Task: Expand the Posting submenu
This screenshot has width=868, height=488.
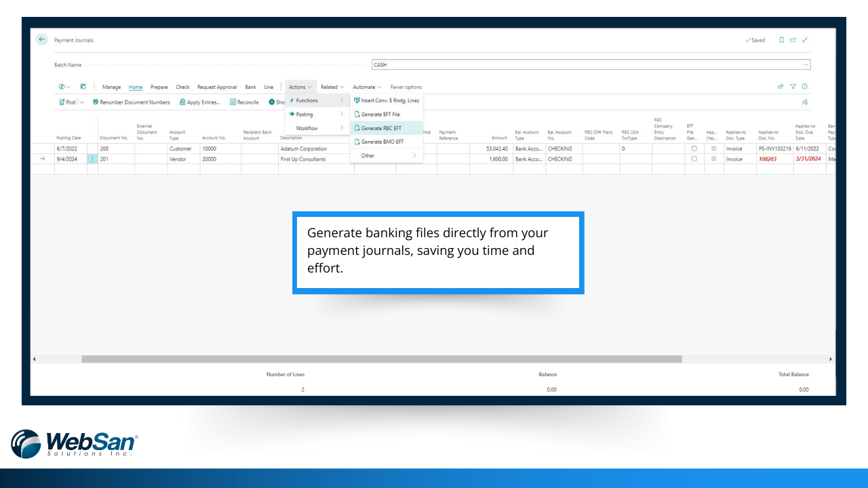Action: (317, 115)
